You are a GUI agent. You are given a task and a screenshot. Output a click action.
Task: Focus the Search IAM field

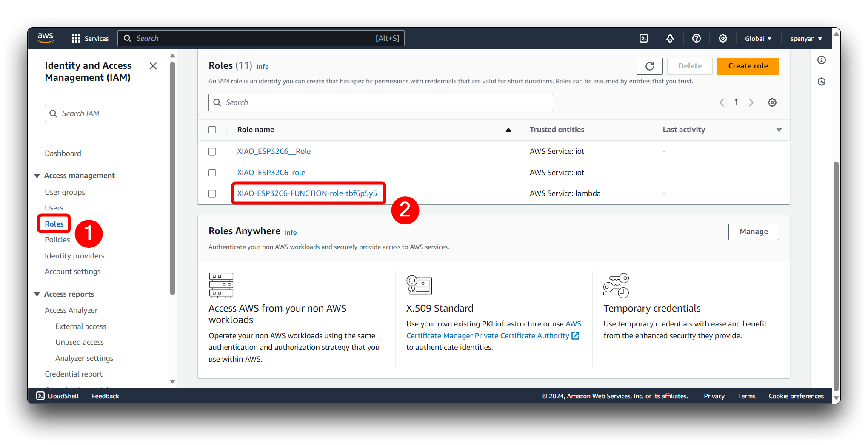point(98,113)
